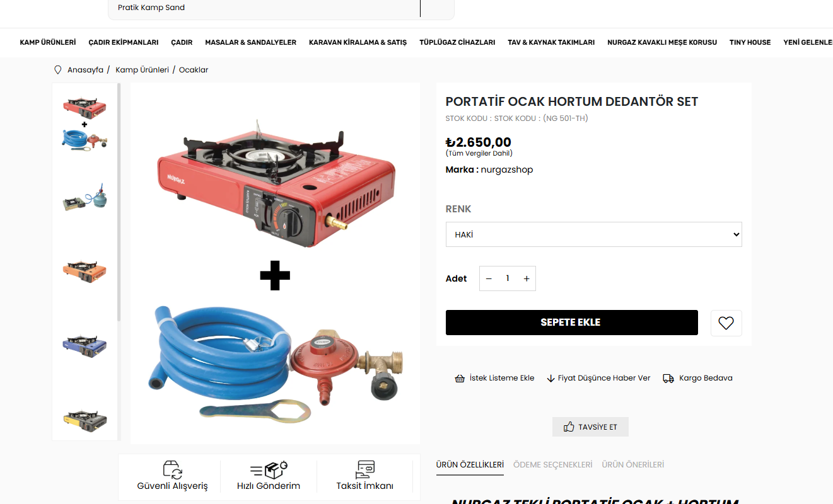Click the Güvenli Alışveriş icon
This screenshot has width=833, height=504.
click(x=172, y=470)
